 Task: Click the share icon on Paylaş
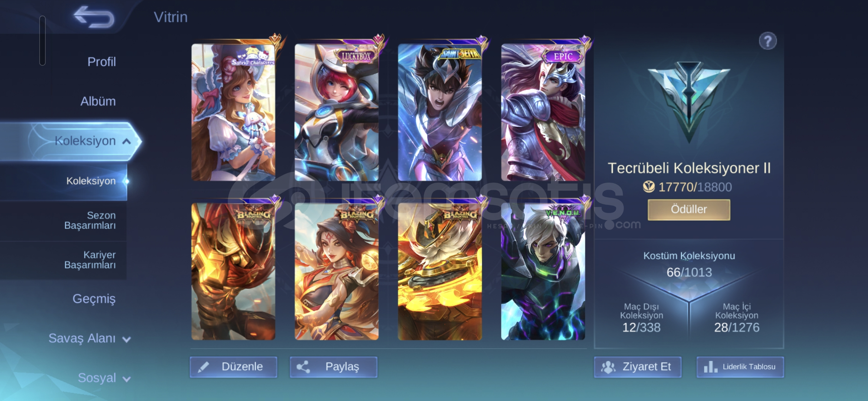pyautogui.click(x=303, y=367)
